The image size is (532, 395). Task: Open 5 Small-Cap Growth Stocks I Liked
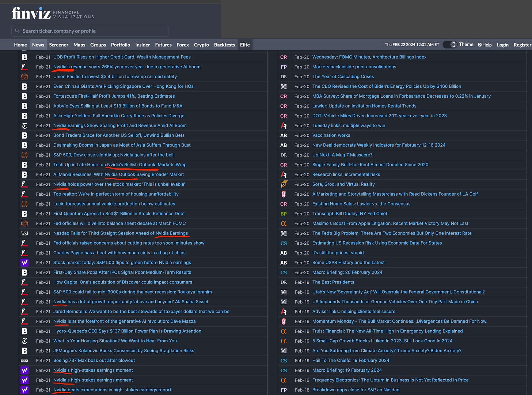(382, 341)
